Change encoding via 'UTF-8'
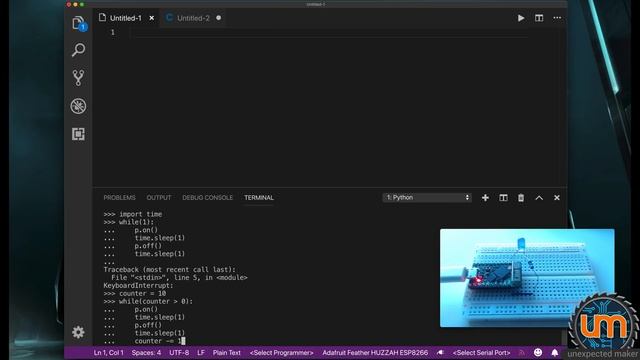 [x=179, y=353]
